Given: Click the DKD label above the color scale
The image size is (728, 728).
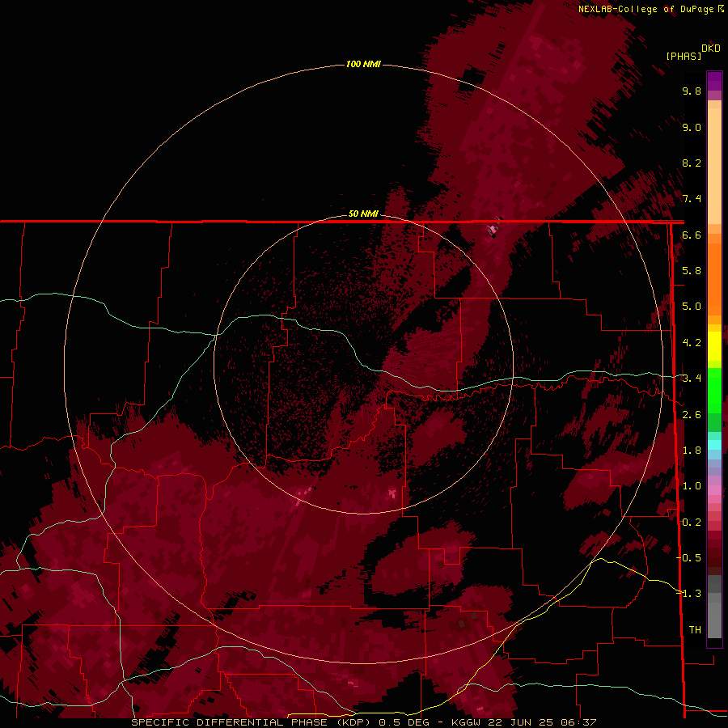Looking at the screenshot, I should (x=711, y=49).
